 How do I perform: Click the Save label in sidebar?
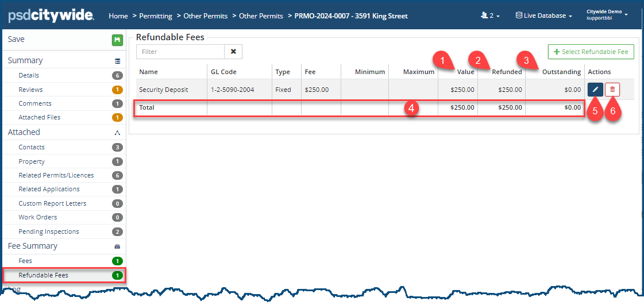(x=16, y=40)
